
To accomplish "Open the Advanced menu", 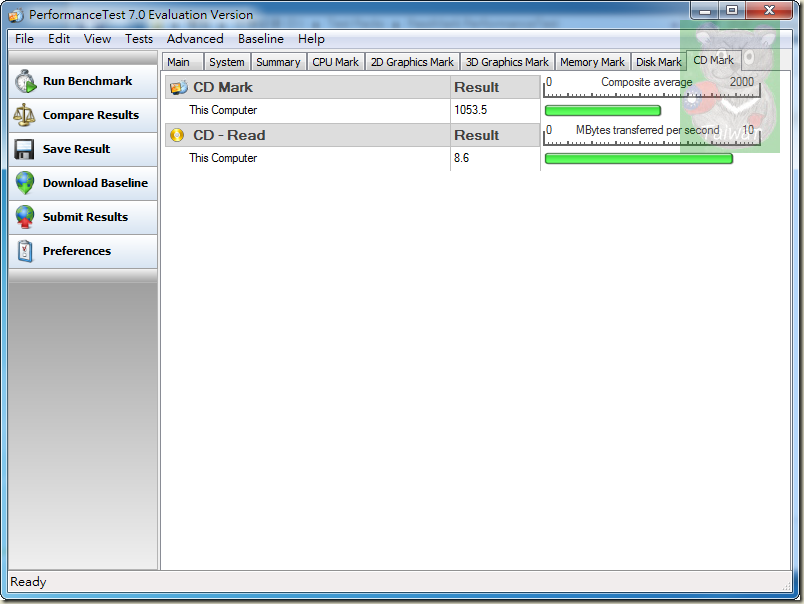I will point(195,39).
